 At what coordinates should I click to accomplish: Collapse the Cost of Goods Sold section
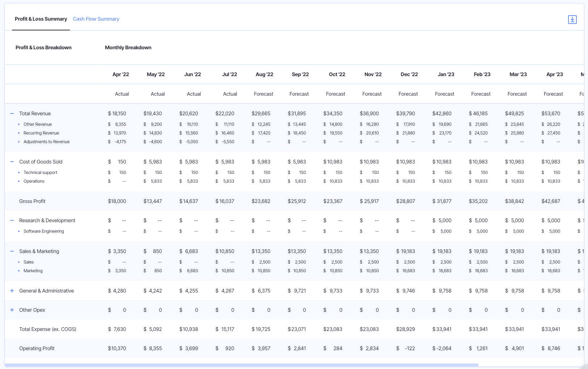coord(11,161)
